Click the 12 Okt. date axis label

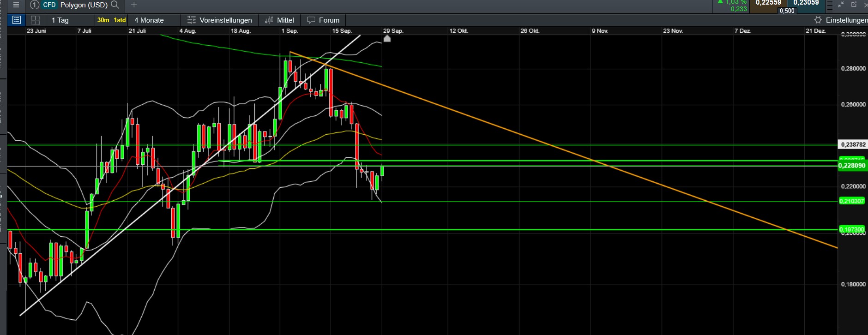pyautogui.click(x=459, y=31)
